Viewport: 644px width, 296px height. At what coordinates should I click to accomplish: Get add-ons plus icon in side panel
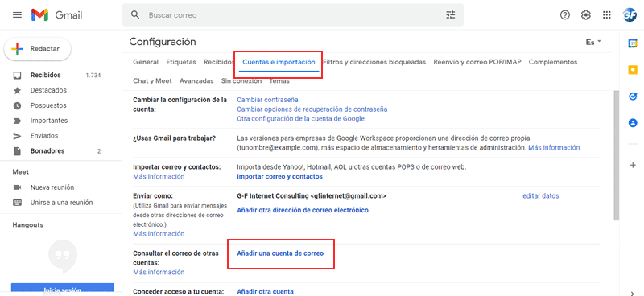pyautogui.click(x=633, y=165)
